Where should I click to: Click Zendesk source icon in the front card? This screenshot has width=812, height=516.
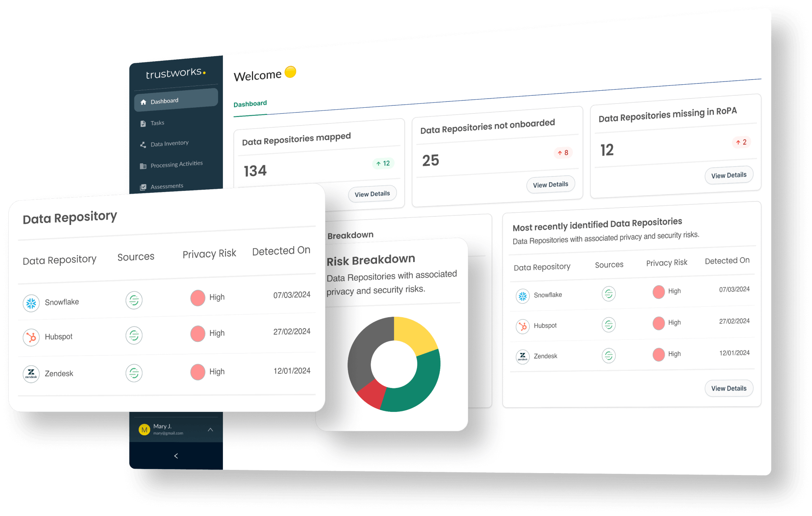pyautogui.click(x=134, y=373)
